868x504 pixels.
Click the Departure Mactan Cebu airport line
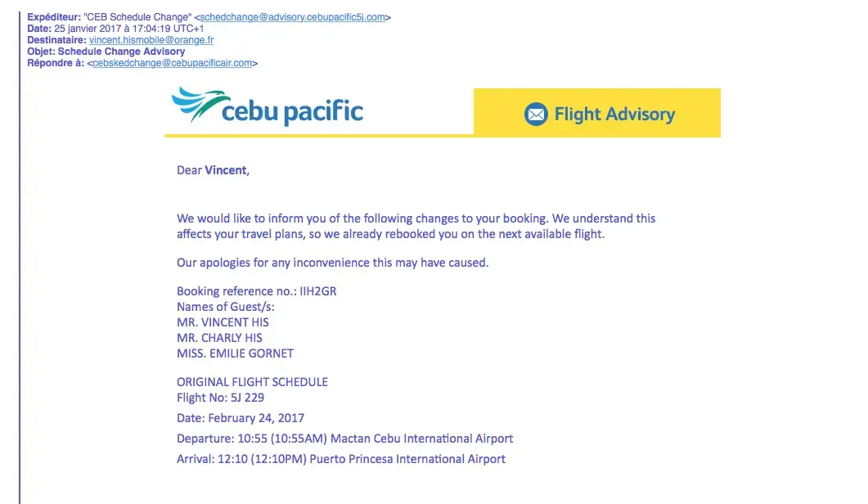pos(344,439)
